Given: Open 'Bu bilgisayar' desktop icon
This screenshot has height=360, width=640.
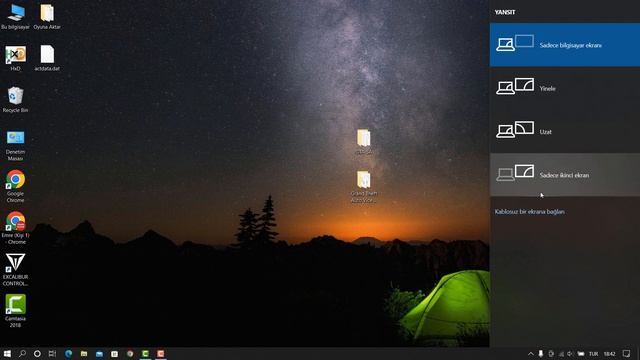Looking at the screenshot, I should pyautogui.click(x=16, y=17).
